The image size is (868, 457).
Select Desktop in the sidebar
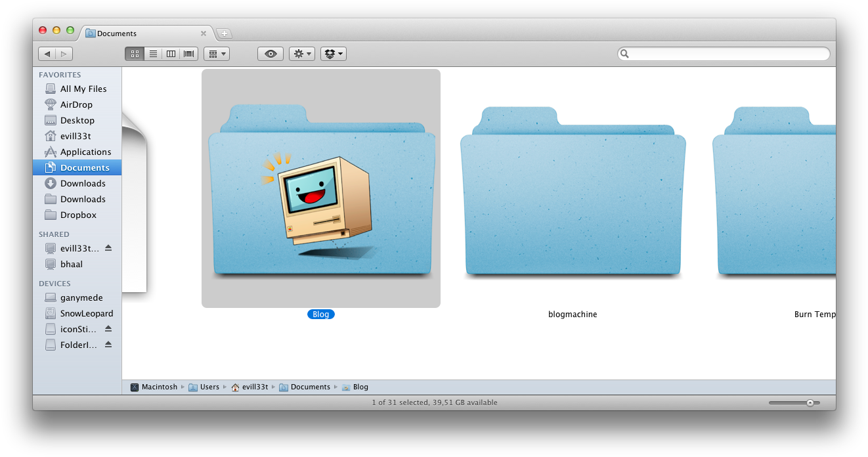coord(77,120)
